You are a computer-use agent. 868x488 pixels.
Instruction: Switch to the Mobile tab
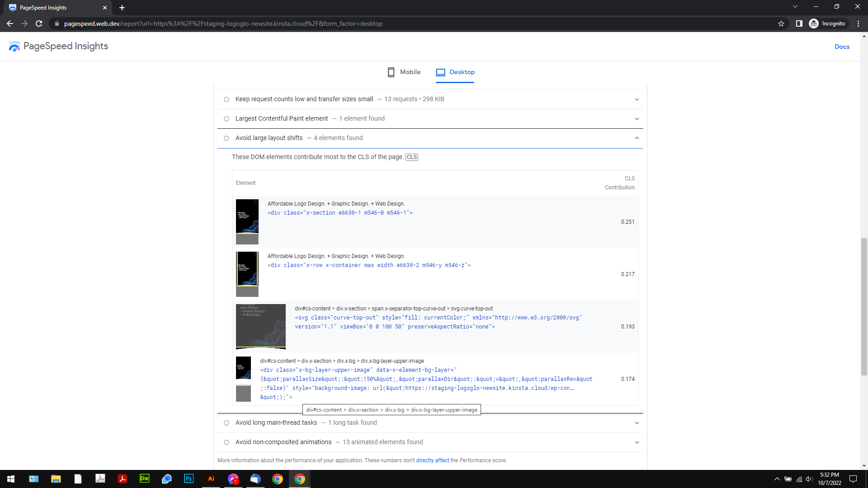(404, 72)
